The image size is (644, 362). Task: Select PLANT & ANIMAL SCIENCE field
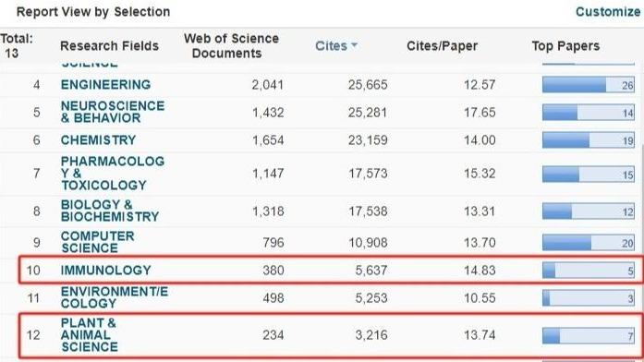[x=89, y=335]
